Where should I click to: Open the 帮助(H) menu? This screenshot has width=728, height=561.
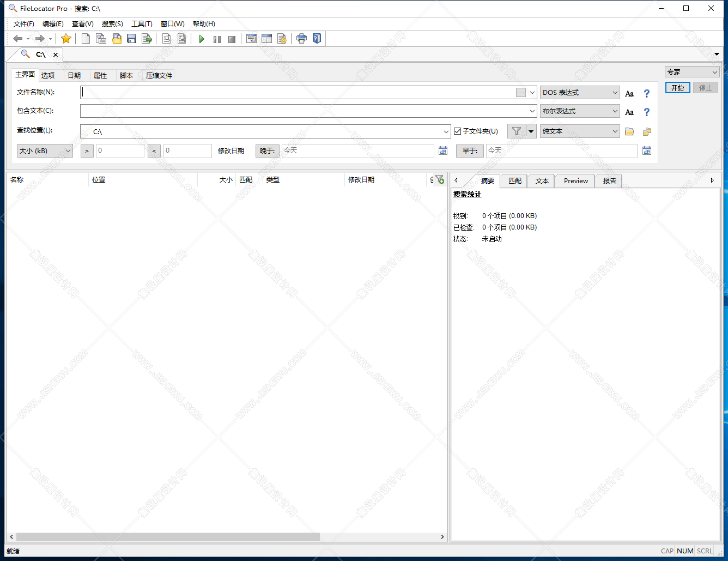tap(204, 24)
